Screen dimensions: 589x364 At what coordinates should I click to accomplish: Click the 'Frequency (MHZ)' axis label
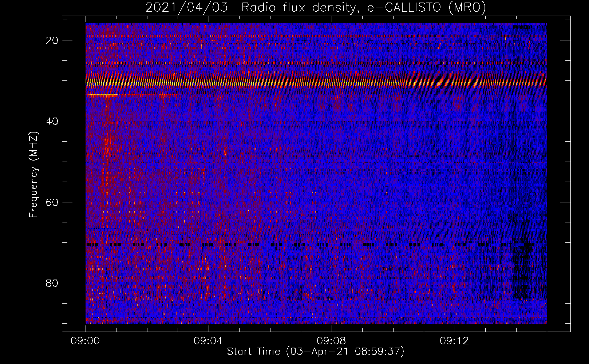point(33,175)
